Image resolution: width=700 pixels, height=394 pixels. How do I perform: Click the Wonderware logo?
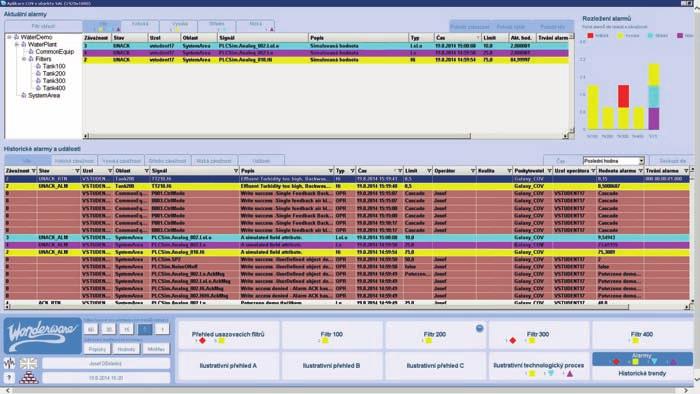(43, 336)
